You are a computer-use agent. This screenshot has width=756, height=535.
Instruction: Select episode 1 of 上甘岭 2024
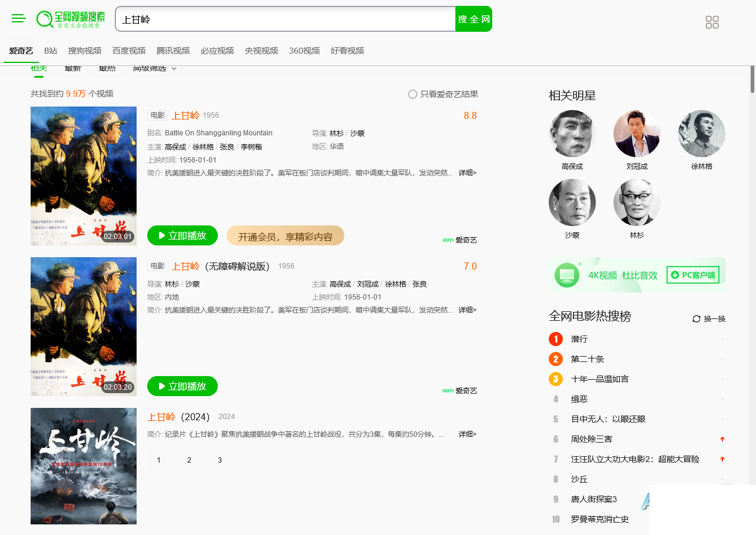[158, 460]
